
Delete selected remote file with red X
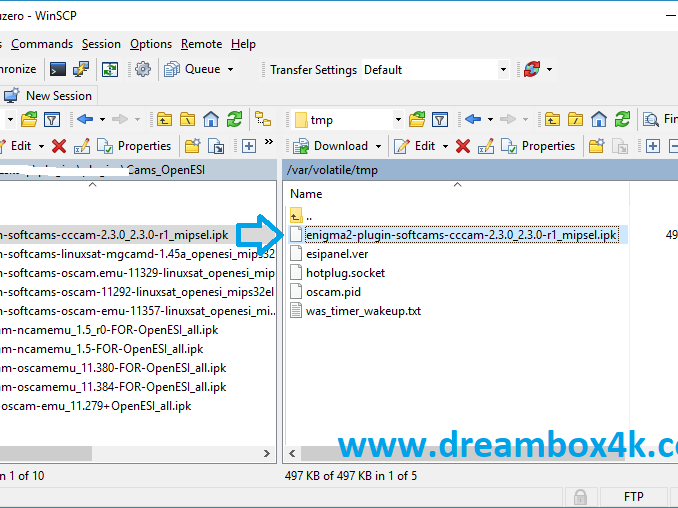[463, 146]
